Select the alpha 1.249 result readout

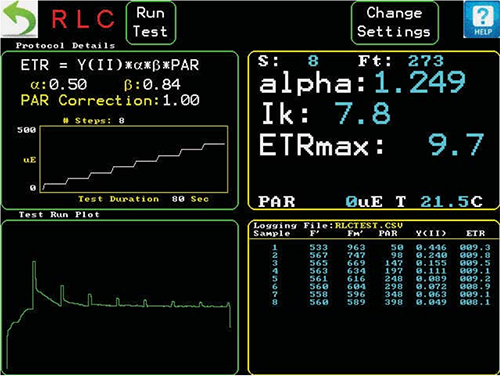(362, 83)
